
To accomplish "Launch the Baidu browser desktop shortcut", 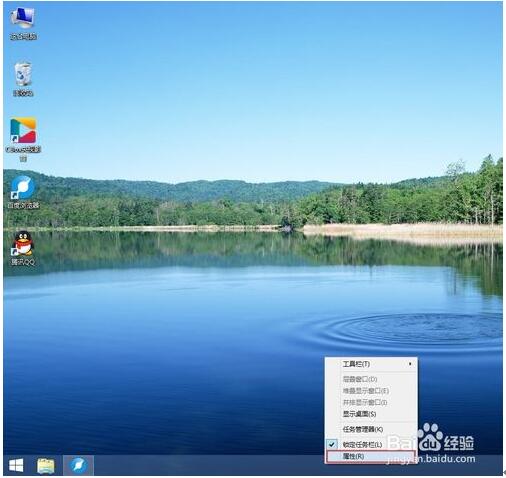I will [x=23, y=192].
